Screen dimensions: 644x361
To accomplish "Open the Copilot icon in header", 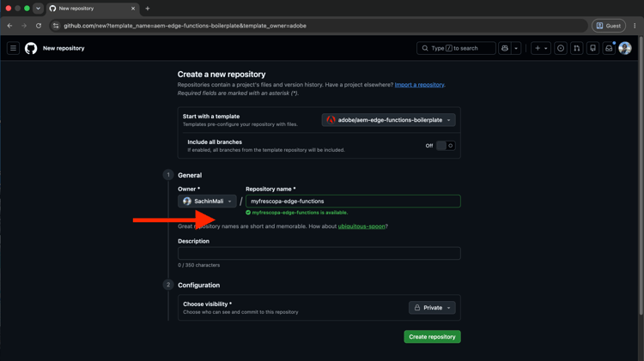I will (505, 48).
